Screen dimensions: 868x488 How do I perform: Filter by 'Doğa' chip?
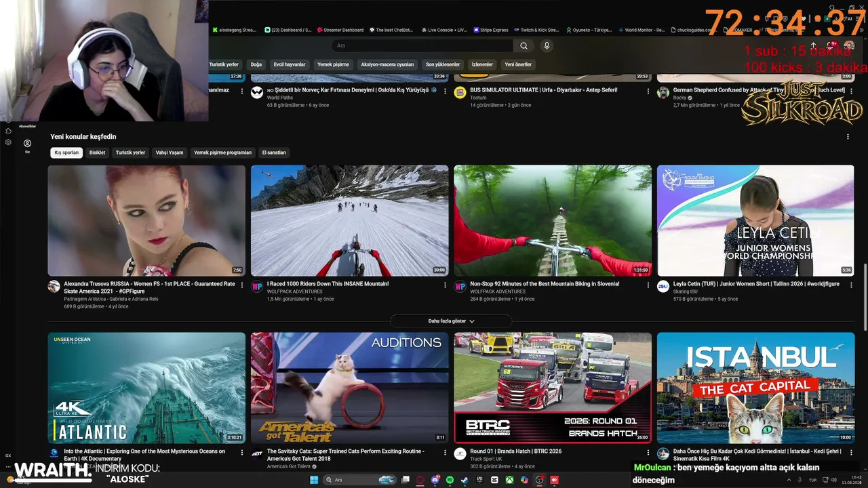click(x=256, y=64)
